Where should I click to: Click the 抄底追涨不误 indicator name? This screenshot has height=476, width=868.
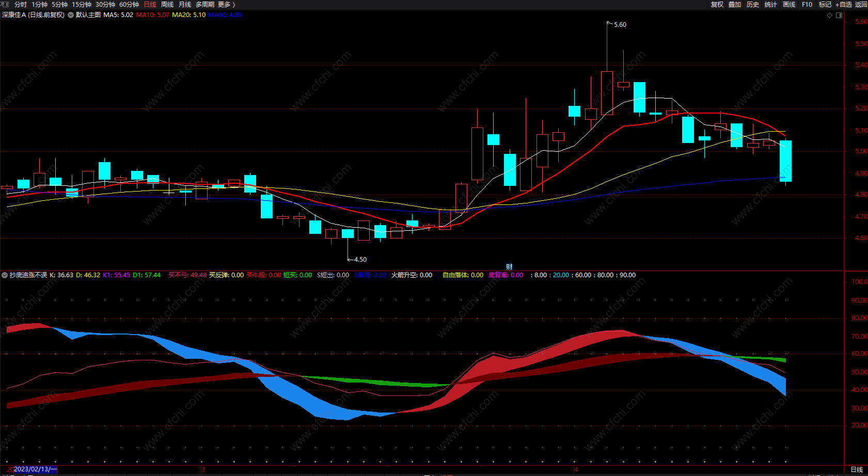click(28, 275)
